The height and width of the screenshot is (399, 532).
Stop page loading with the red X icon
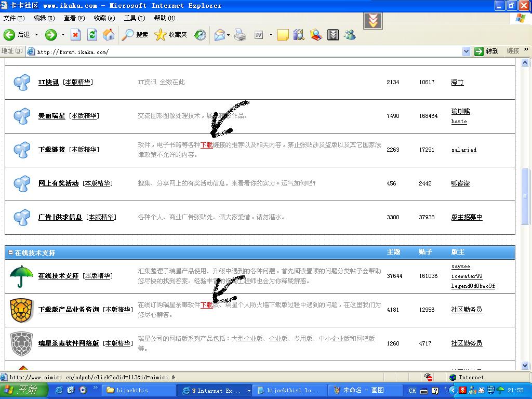click(75, 35)
